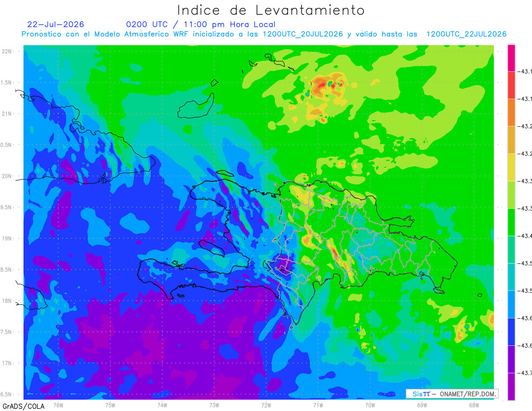This screenshot has height=411, width=532.
Task: Click the magenta swatch in the legend
Action: pos(511,58)
